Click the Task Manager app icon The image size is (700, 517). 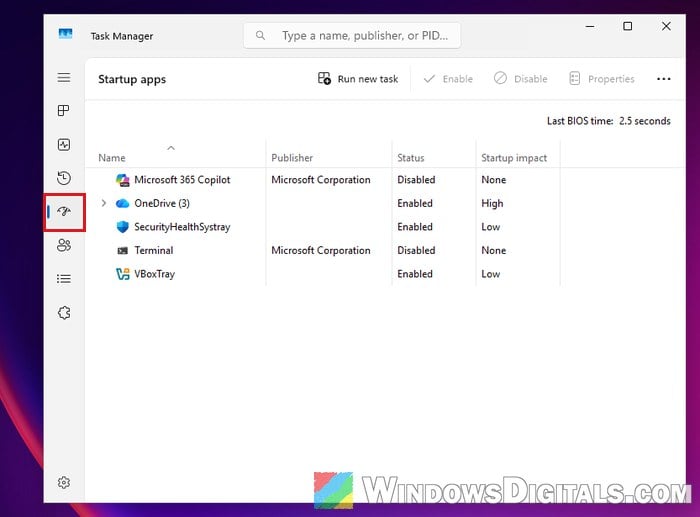point(65,34)
